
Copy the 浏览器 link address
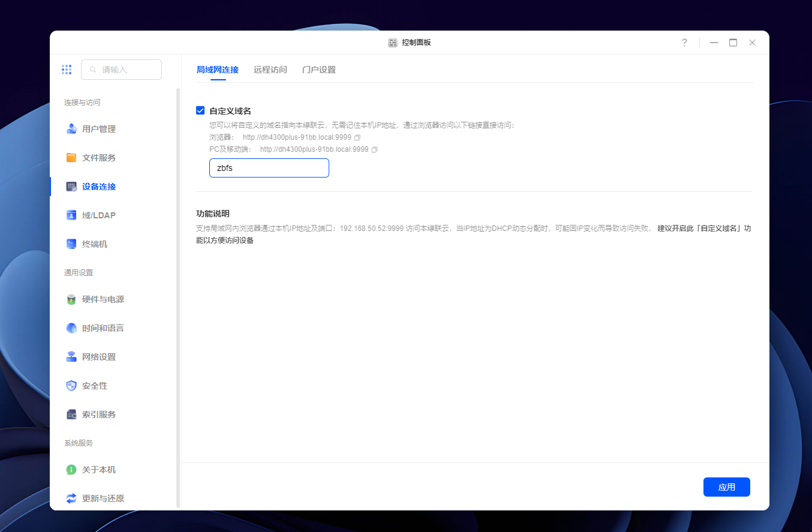point(357,137)
